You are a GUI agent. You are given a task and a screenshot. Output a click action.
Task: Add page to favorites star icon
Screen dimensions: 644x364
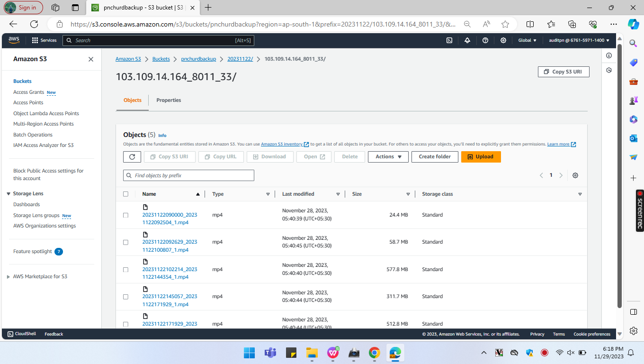(x=505, y=24)
